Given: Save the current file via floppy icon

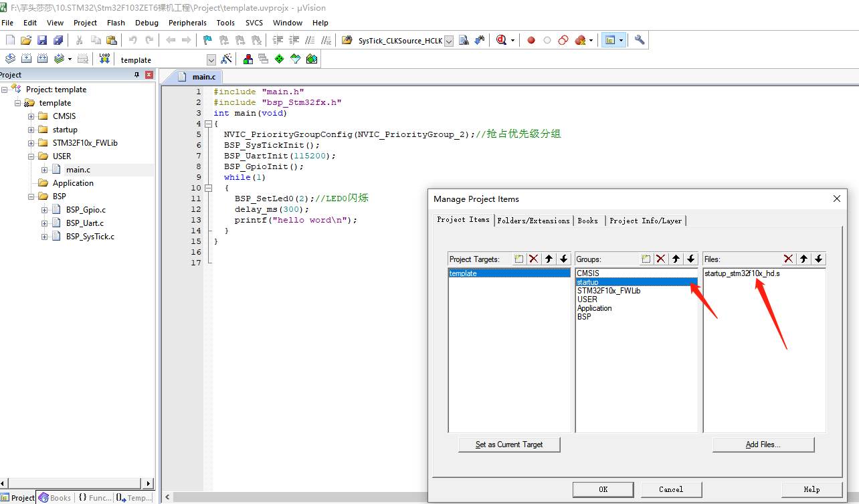Looking at the screenshot, I should coord(42,40).
